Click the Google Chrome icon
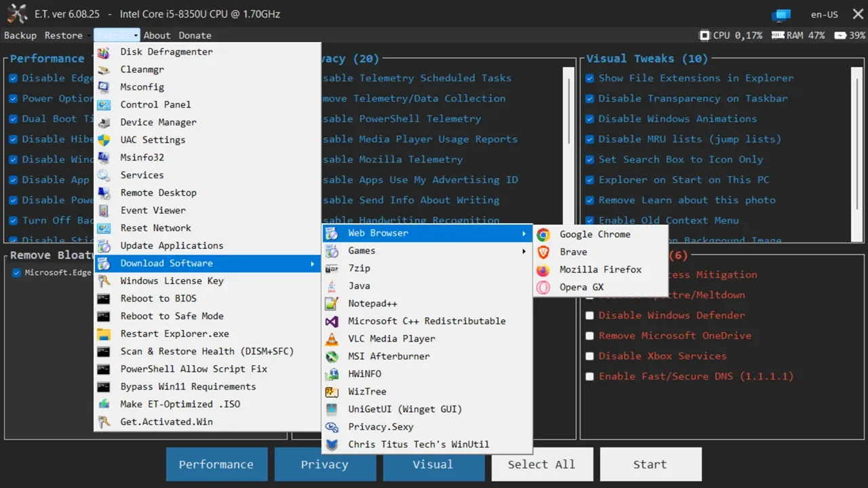Screen dimensions: 868x488 click(543, 235)
